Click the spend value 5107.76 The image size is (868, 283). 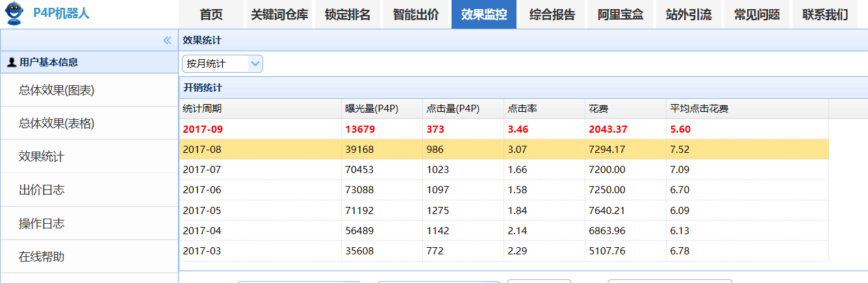(607, 250)
